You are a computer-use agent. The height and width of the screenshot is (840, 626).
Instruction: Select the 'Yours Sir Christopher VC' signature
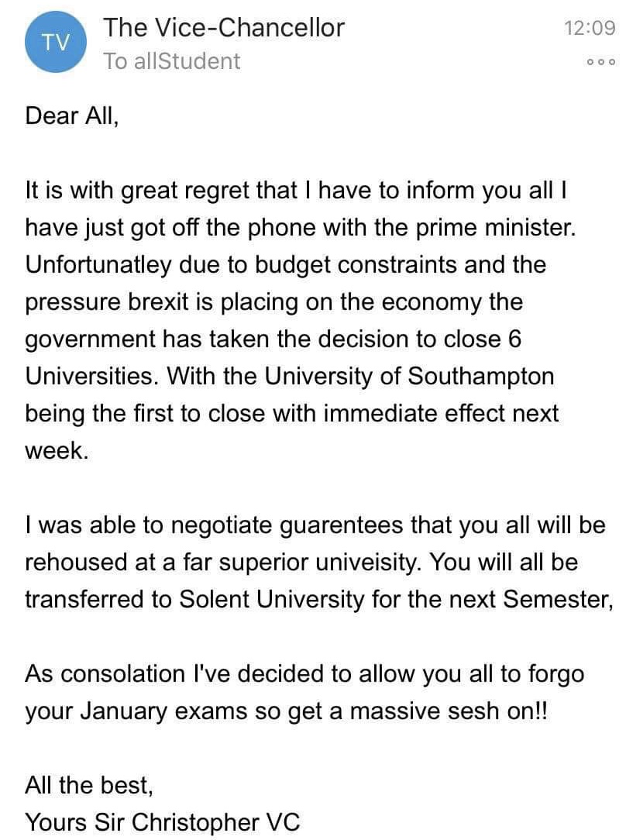pyautogui.click(x=163, y=822)
